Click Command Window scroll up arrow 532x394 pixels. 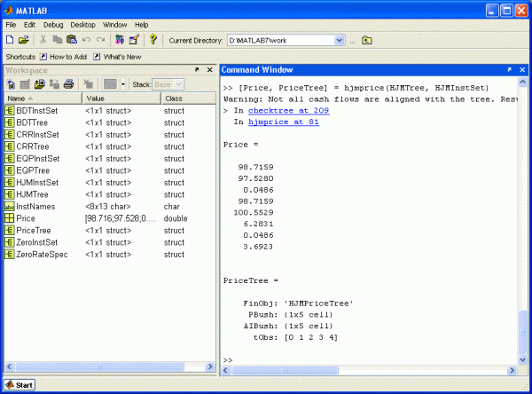pyautogui.click(x=522, y=82)
